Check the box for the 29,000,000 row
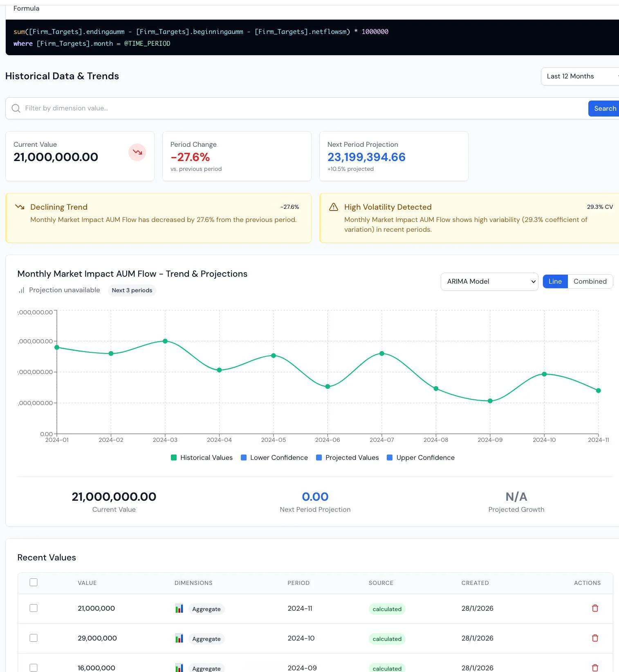This screenshot has width=619, height=672. point(34,638)
